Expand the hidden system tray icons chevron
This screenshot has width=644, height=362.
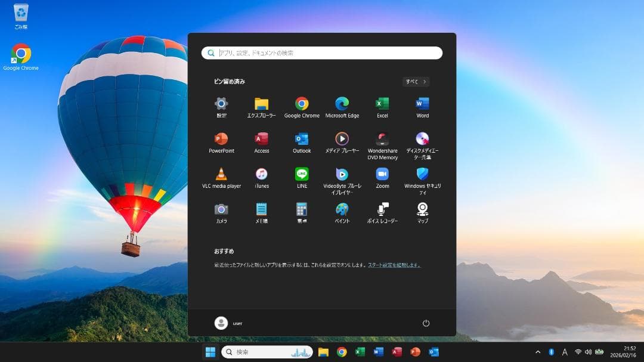[x=538, y=352]
